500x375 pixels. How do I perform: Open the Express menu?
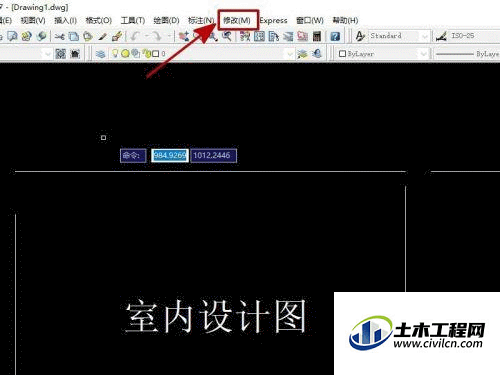pos(273,21)
